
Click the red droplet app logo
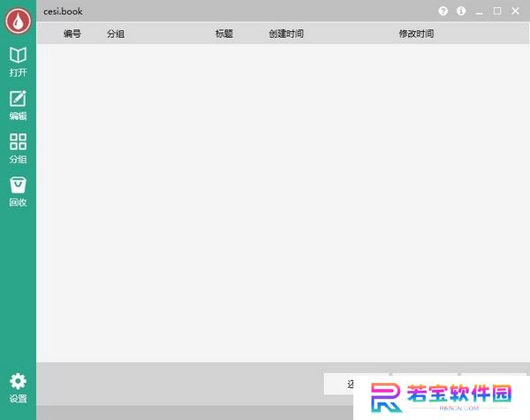point(18,20)
